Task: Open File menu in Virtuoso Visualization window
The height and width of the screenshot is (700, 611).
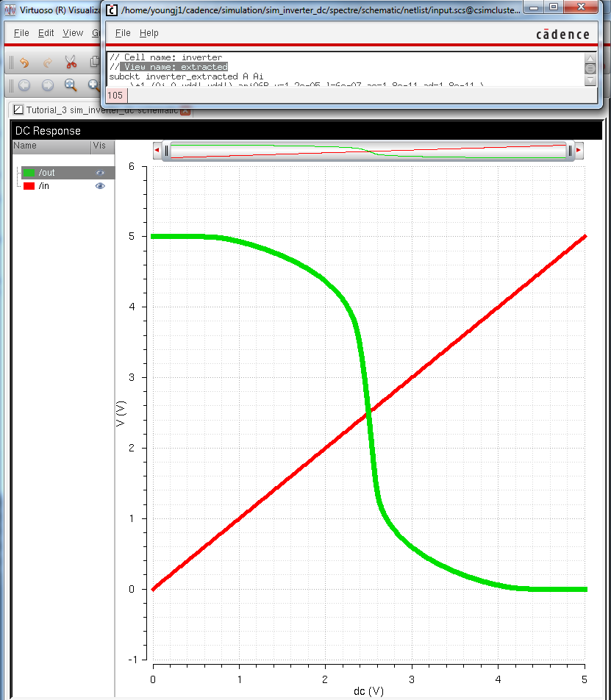Action: point(21,33)
